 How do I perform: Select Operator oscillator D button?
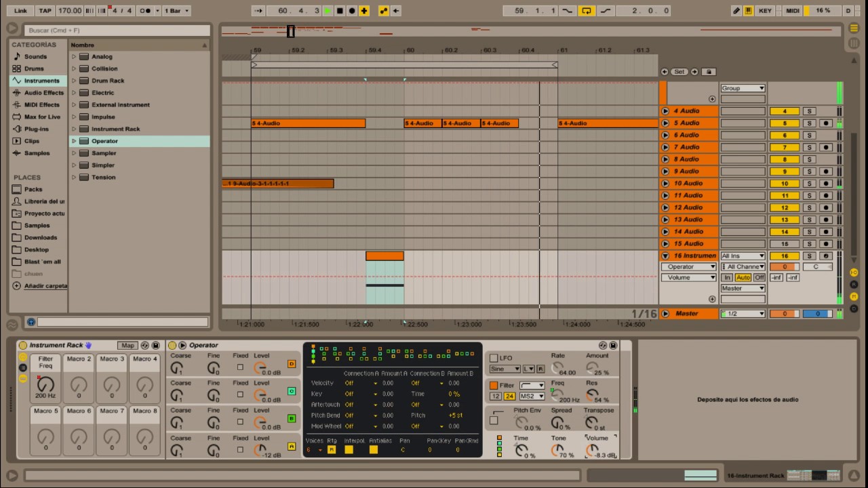tap(292, 364)
